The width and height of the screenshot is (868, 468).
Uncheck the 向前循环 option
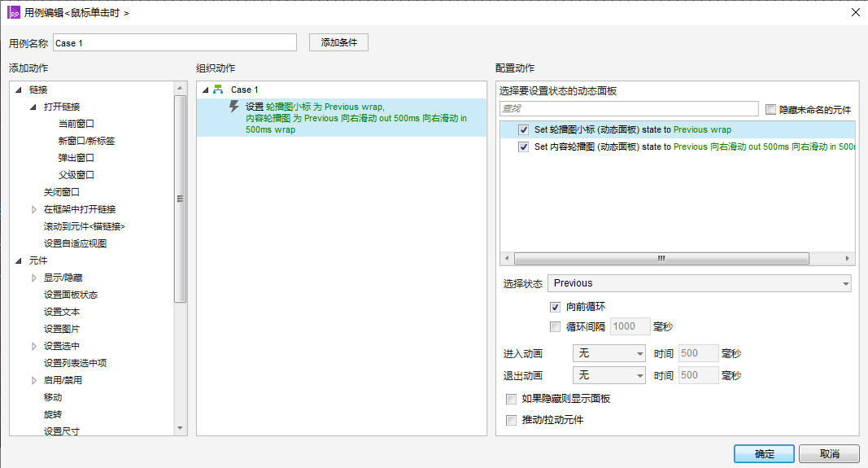[x=556, y=306]
